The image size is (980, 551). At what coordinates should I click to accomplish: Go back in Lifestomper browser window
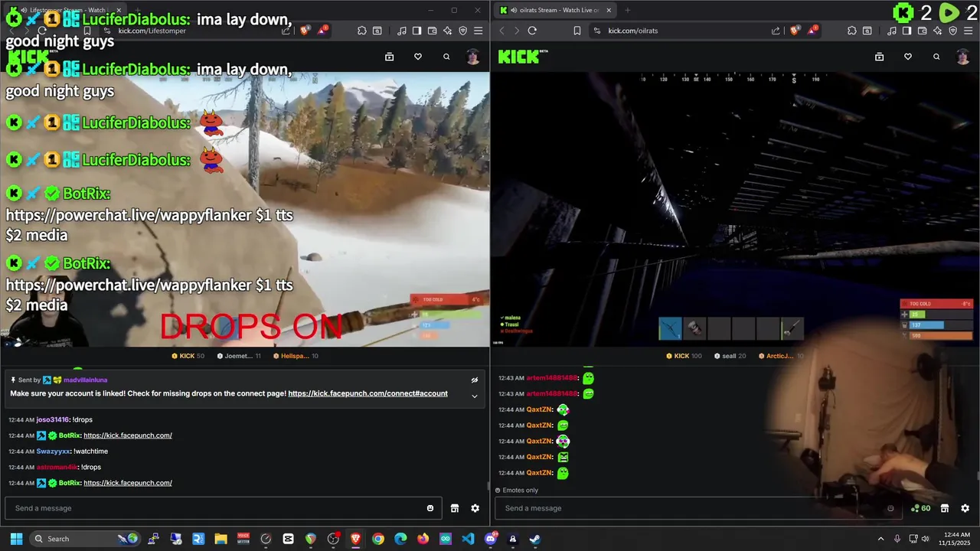click(12, 31)
